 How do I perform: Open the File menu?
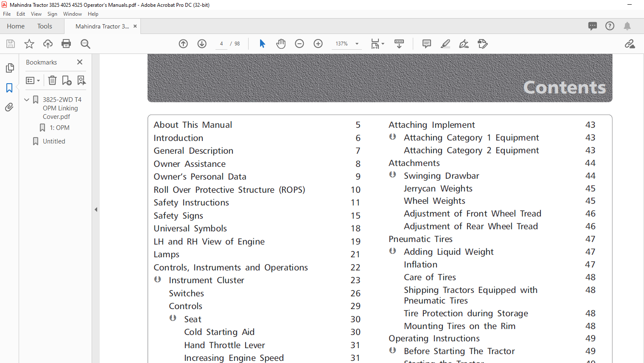(7, 14)
